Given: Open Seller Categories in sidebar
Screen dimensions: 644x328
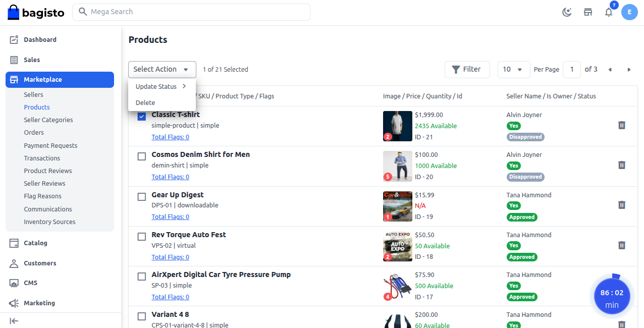Looking at the screenshot, I should (x=48, y=120).
